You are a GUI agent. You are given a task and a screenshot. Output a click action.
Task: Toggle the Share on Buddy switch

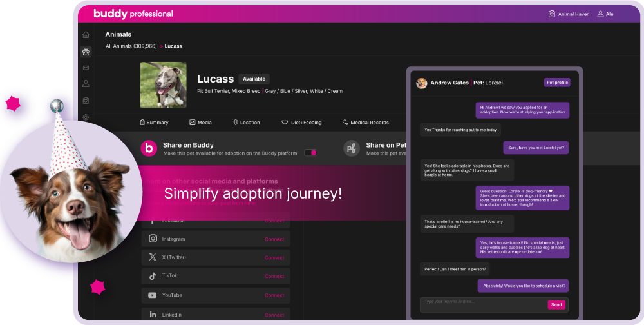coord(310,153)
